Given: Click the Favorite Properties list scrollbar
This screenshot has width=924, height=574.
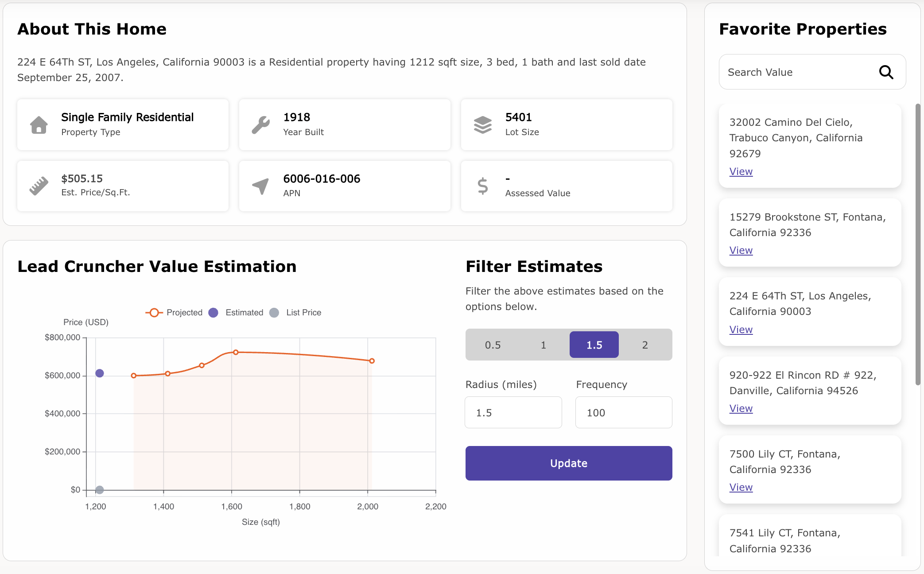Looking at the screenshot, I should 918,244.
